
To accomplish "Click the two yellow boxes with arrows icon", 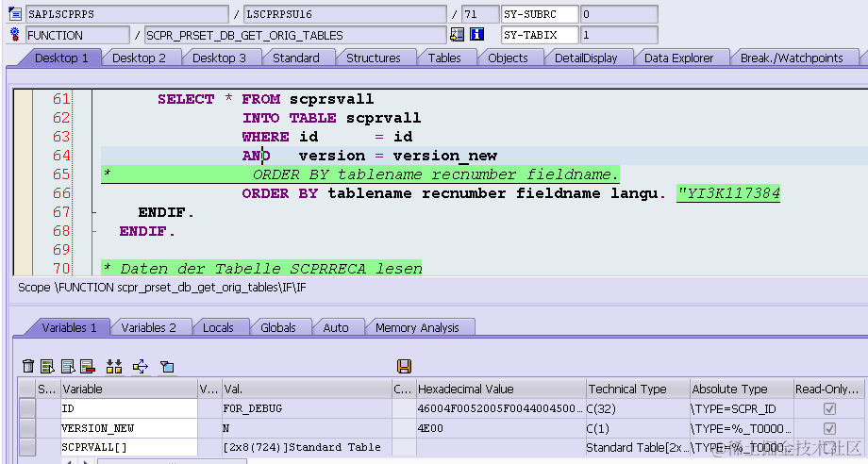I will click(114, 366).
